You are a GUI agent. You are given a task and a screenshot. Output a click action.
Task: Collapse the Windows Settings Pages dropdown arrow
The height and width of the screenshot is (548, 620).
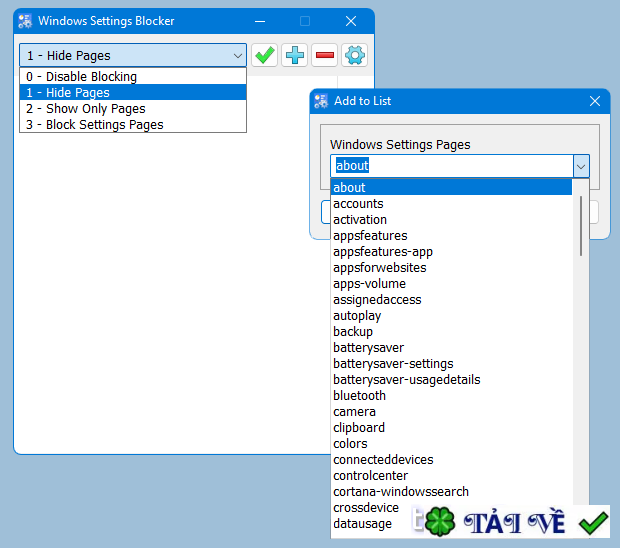click(x=581, y=166)
